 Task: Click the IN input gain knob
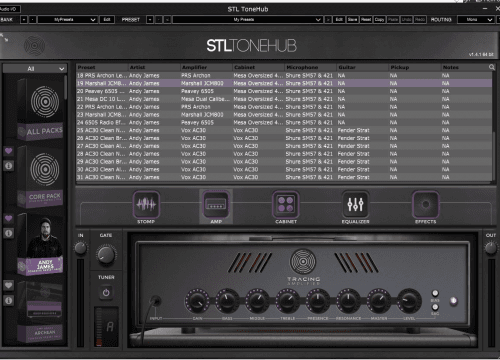pyautogui.click(x=80, y=248)
